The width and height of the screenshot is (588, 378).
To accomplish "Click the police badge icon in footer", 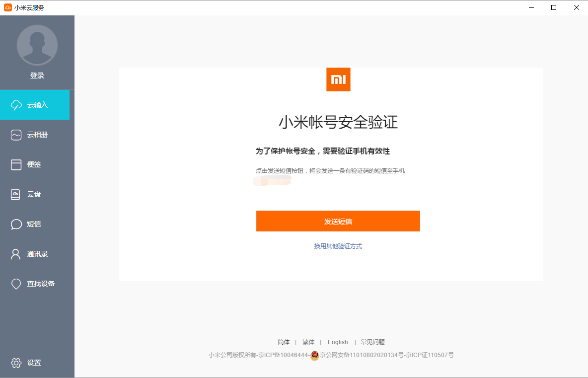I will point(315,355).
